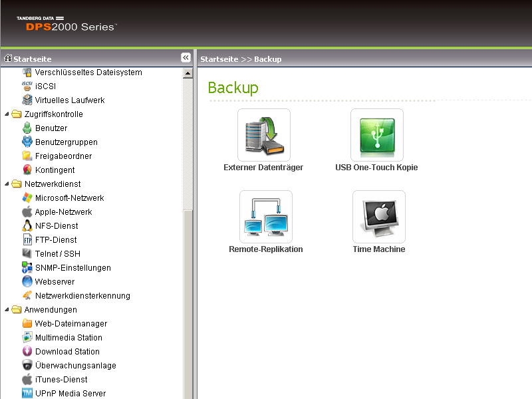Viewport: 532px width, 399px height.
Task: Click the sidebar scrollbar up arrow
Action: coord(188,73)
